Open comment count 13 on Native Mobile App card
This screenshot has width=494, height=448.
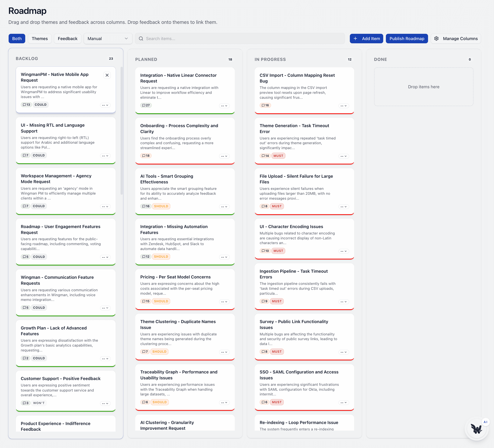26,105
